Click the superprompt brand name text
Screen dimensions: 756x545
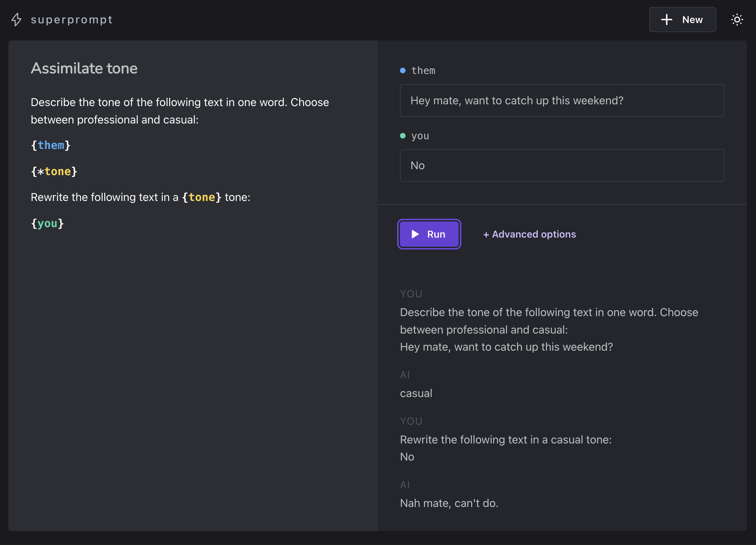pyautogui.click(x=71, y=20)
